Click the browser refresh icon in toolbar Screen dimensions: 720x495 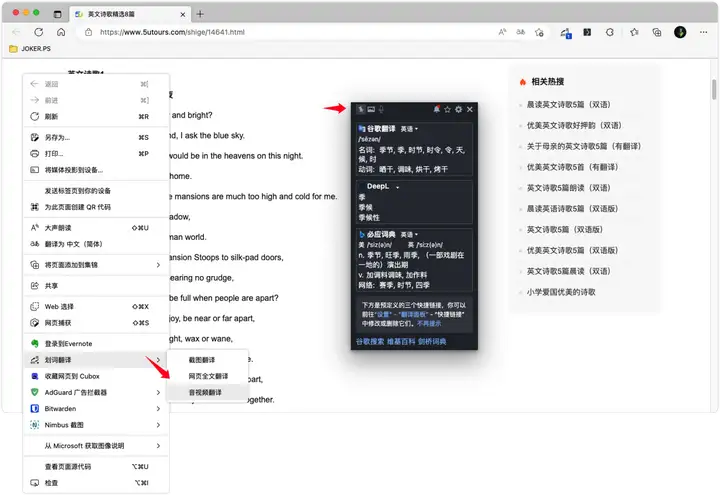pos(39,32)
